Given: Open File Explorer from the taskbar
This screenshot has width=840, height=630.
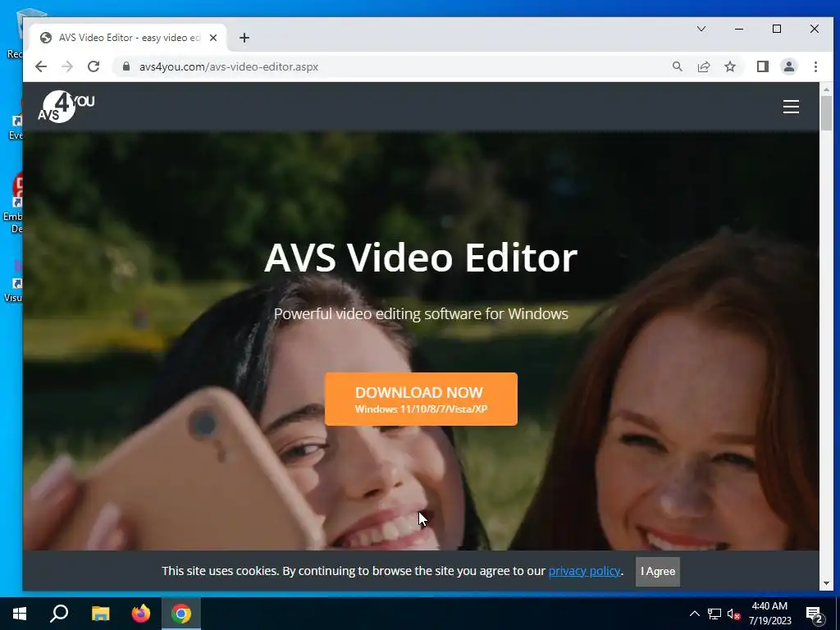Looking at the screenshot, I should click(x=100, y=614).
